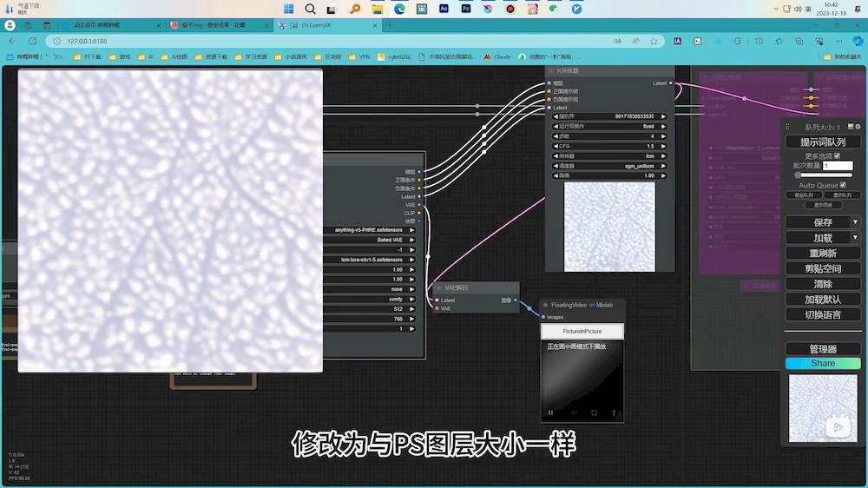The height and width of the screenshot is (488, 868).
Task: Click the 提示词队列 queue button
Action: [x=822, y=142]
